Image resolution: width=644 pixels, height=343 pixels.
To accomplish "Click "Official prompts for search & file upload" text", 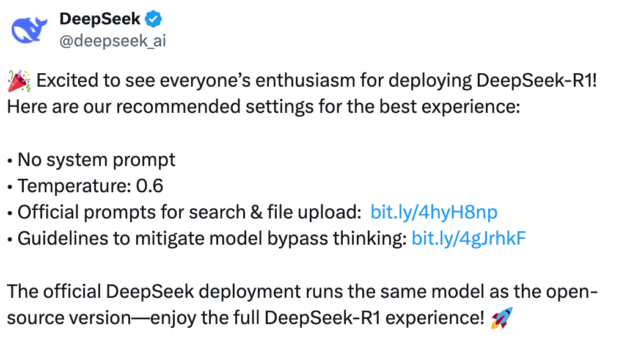I will [x=189, y=212].
